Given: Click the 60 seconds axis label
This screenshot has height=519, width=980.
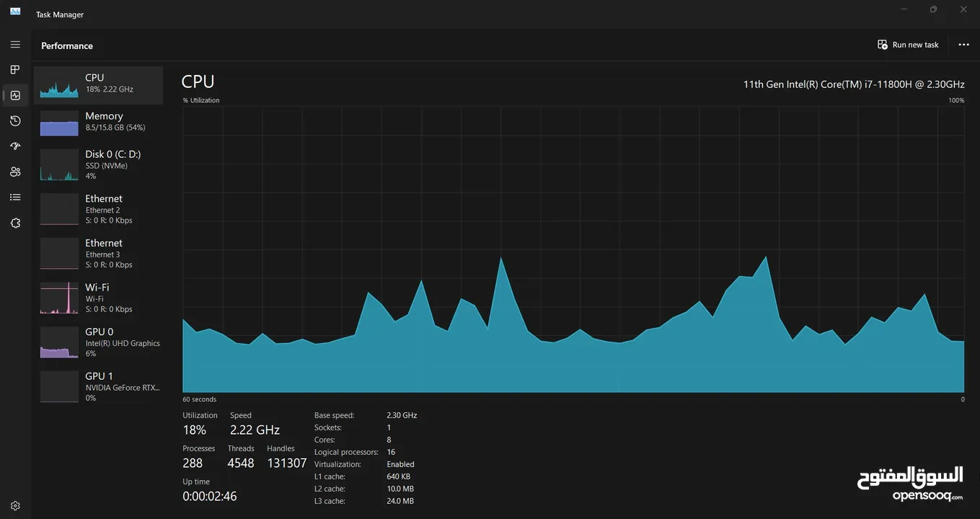Looking at the screenshot, I should [200, 399].
